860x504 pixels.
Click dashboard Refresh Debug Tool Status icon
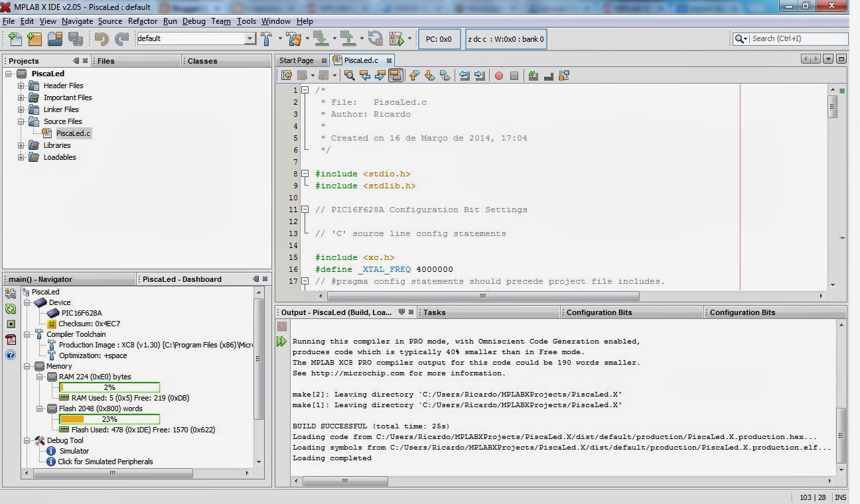pyautogui.click(x=11, y=309)
